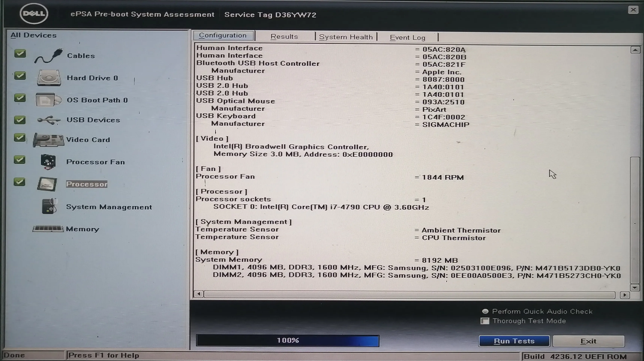Click the Cables plug icon
Image resolution: width=644 pixels, height=361 pixels.
point(48,56)
